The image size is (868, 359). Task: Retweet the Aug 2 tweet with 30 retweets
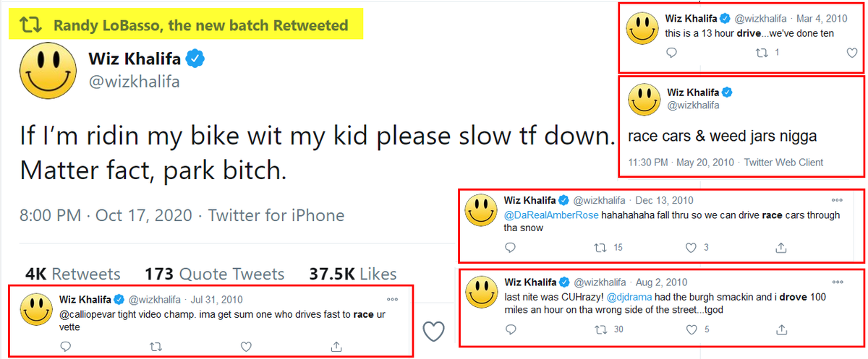600,329
